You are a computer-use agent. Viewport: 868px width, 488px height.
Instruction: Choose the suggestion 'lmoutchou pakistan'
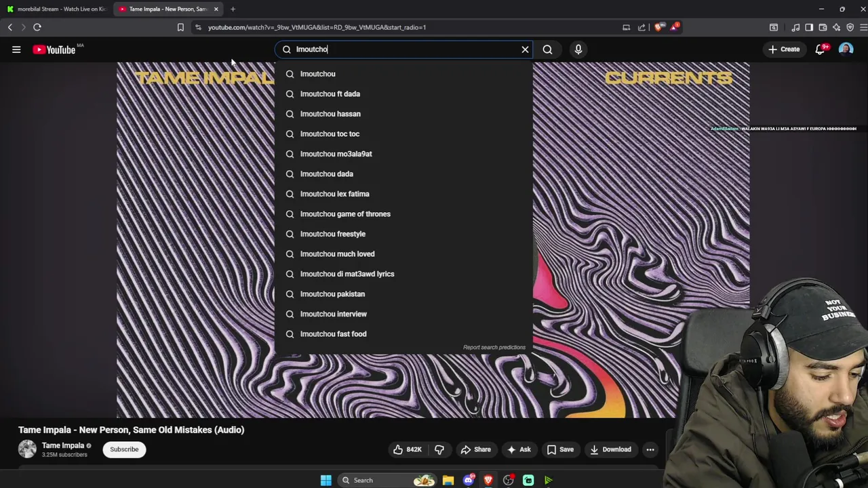[403, 294]
